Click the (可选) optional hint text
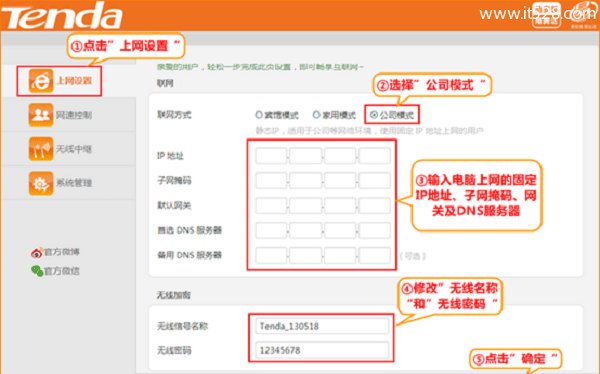This screenshot has width=600, height=374. click(x=412, y=256)
